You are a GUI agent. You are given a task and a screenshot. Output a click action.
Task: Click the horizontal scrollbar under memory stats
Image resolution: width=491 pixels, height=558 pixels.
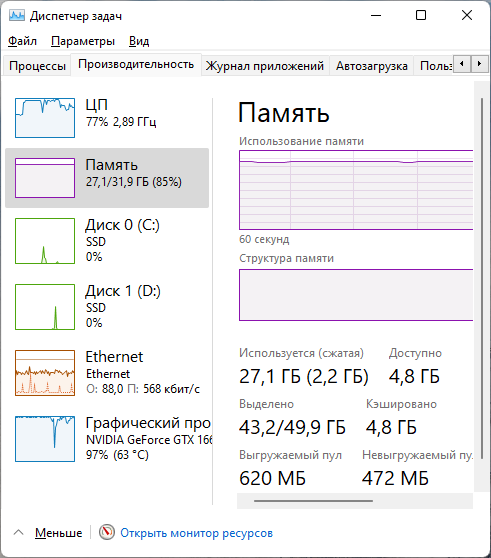coord(313,501)
